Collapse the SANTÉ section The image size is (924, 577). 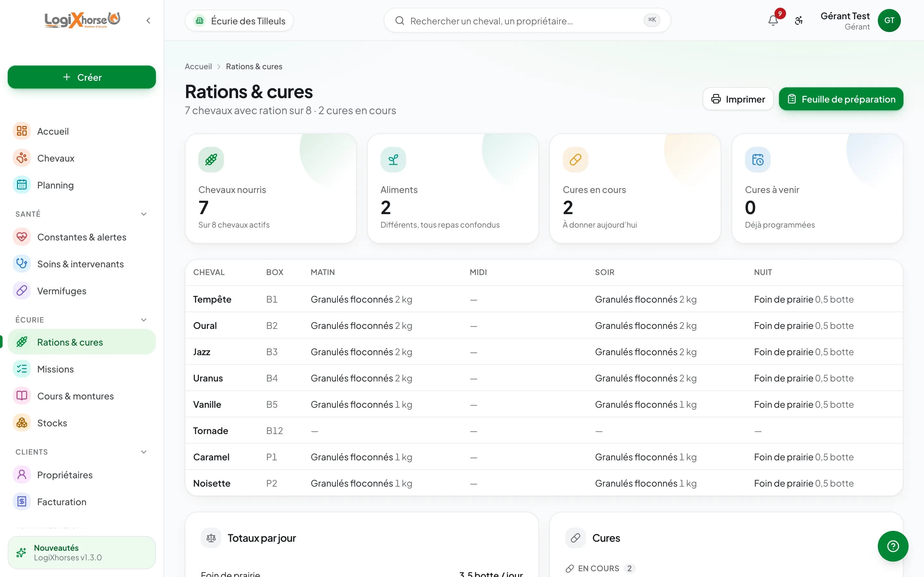point(143,214)
